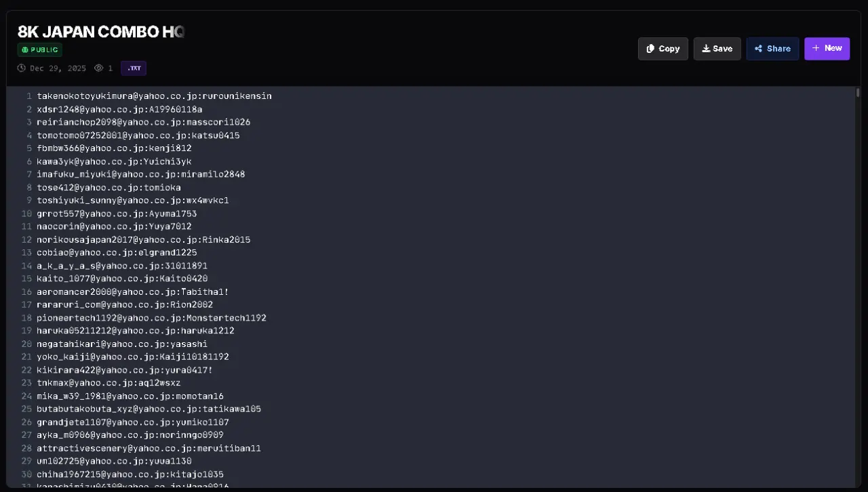This screenshot has width=868, height=492.
Task: Select line number 25 in the gutter
Action: click(26, 409)
